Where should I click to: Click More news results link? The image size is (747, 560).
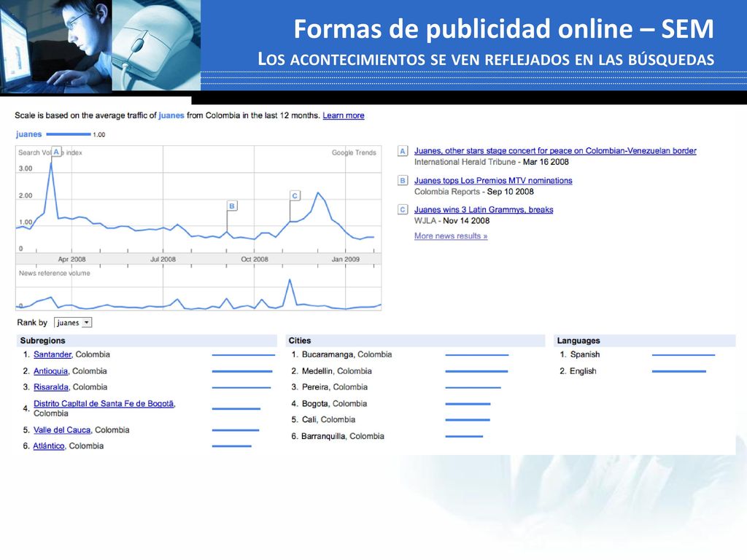point(451,236)
